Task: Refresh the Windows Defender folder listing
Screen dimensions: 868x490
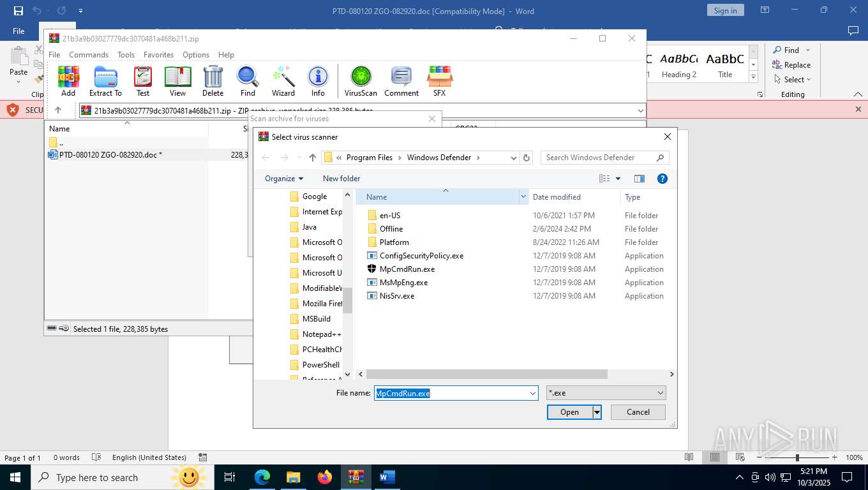Action: coord(527,158)
